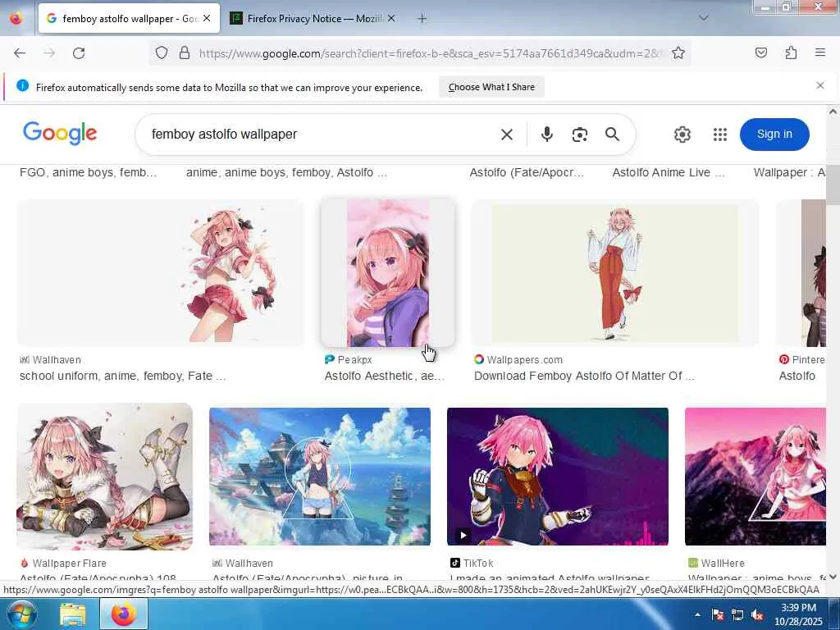This screenshot has height=630, width=840.
Task: Open the Windows Start menu orb
Action: click(22, 614)
